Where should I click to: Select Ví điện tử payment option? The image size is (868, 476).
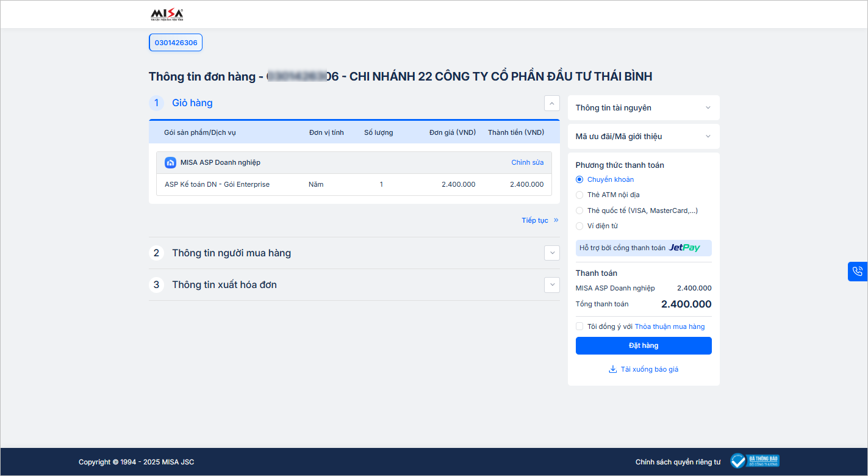(x=579, y=226)
